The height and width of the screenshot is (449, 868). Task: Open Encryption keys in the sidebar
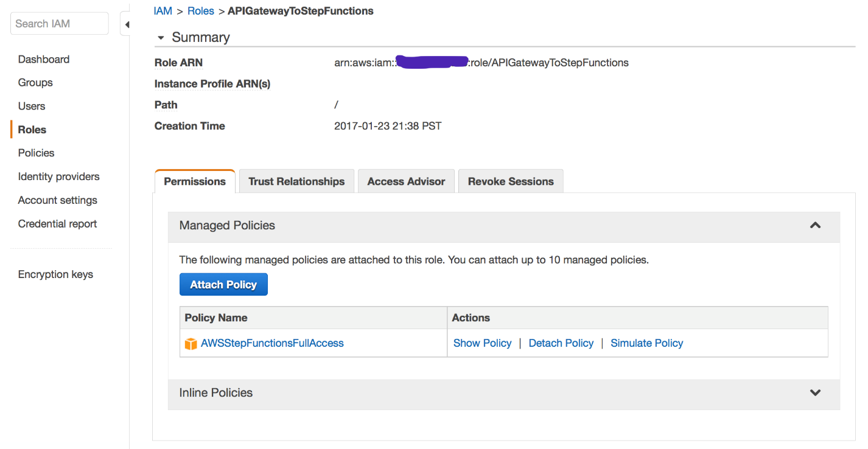[55, 274]
